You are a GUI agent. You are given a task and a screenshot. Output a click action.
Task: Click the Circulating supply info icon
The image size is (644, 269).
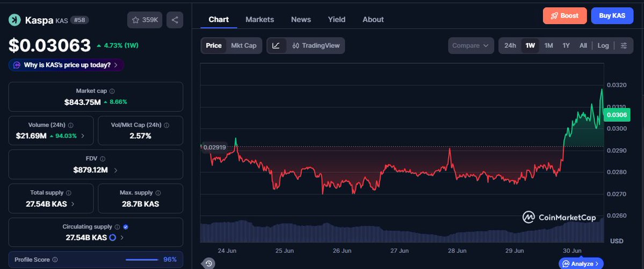117,226
